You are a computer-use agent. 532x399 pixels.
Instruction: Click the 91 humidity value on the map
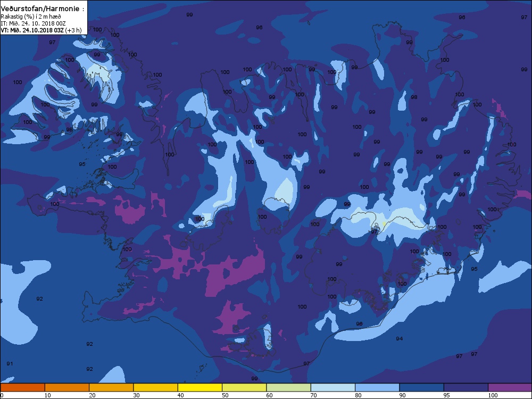10,364
